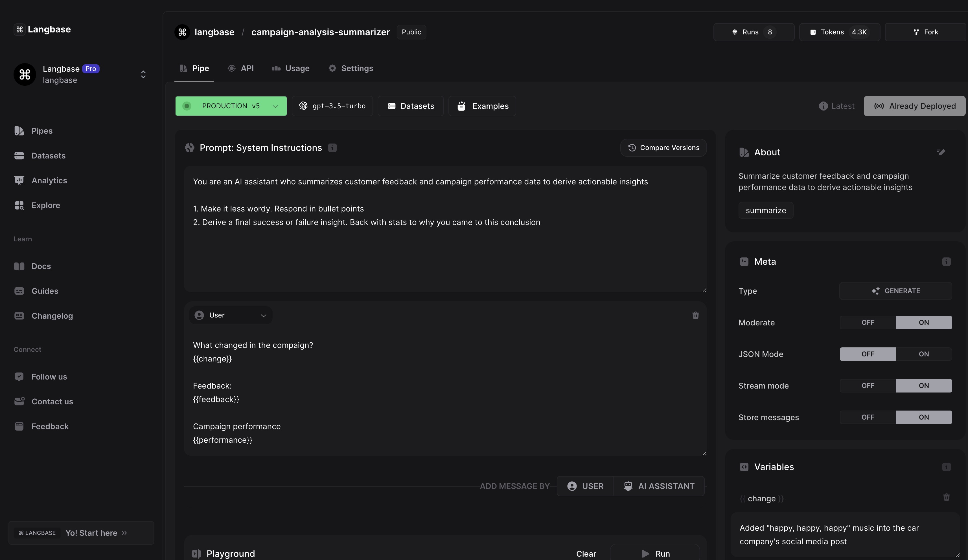Turn Stream mode OFF
The width and height of the screenshot is (968, 560).
pos(867,386)
